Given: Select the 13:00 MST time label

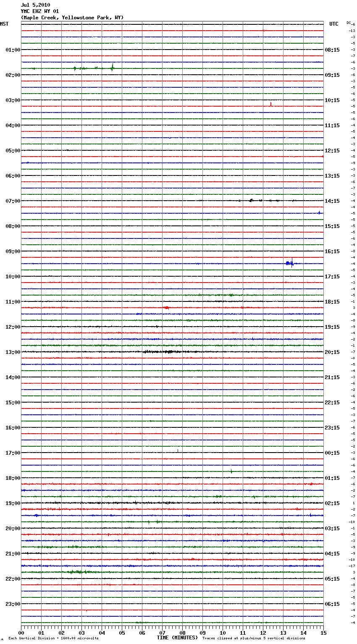Looking at the screenshot, I should tap(13, 352).
